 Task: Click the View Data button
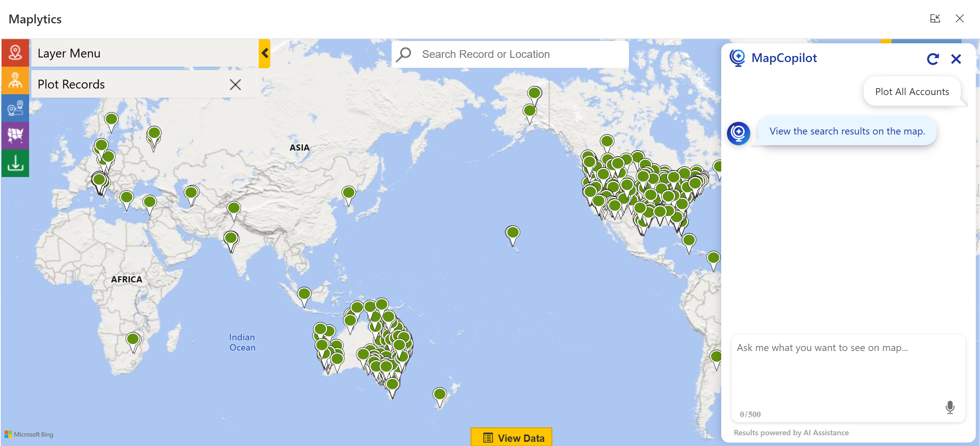(x=511, y=438)
